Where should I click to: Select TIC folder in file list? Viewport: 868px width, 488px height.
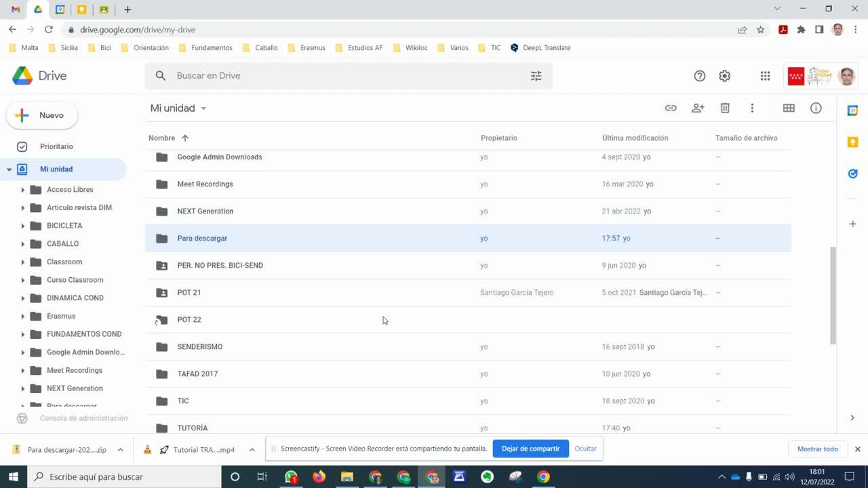tap(468, 401)
